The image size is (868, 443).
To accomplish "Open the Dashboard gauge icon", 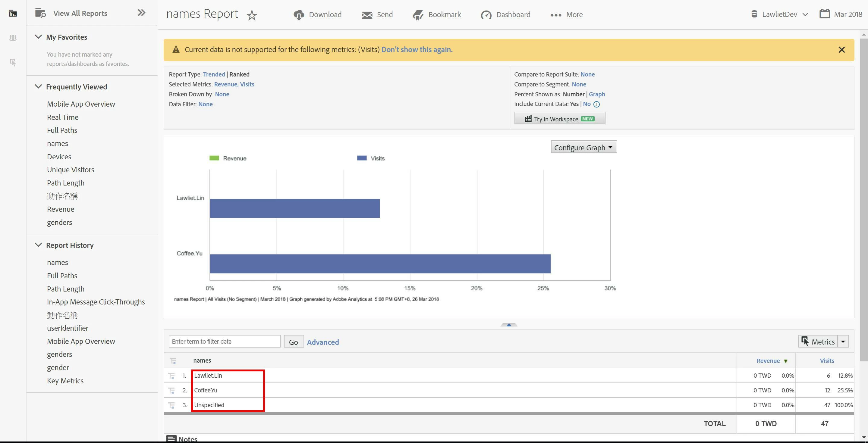I will tap(486, 15).
